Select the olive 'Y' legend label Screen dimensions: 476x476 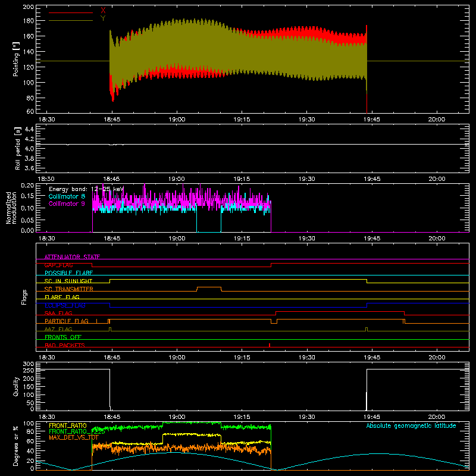click(103, 18)
